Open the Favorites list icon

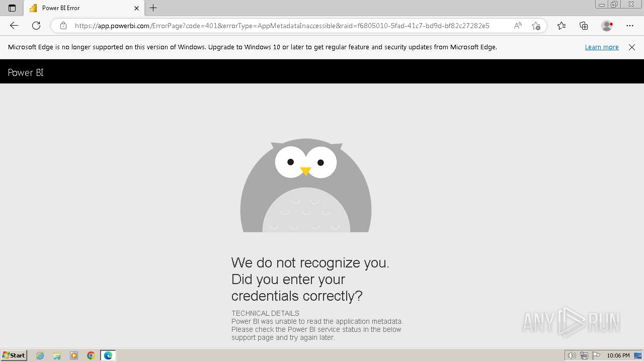(x=561, y=26)
